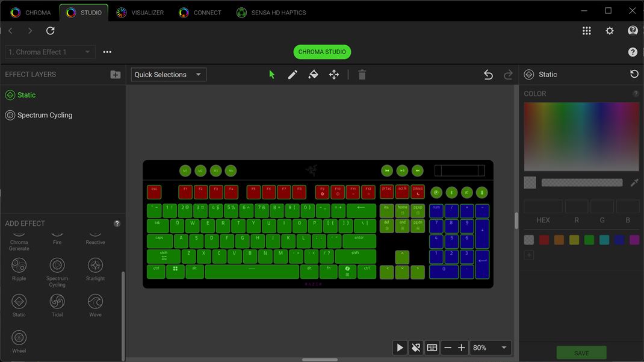Screen dimensions: 644x362
Task: Add the Ripple effect
Action: coord(19,269)
